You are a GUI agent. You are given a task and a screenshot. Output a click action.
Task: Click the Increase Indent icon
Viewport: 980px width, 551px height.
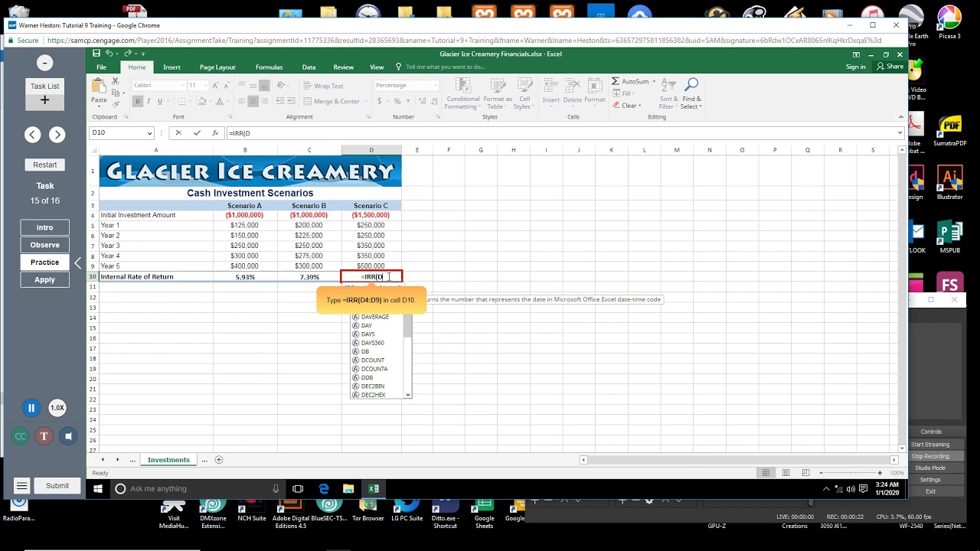(292, 101)
